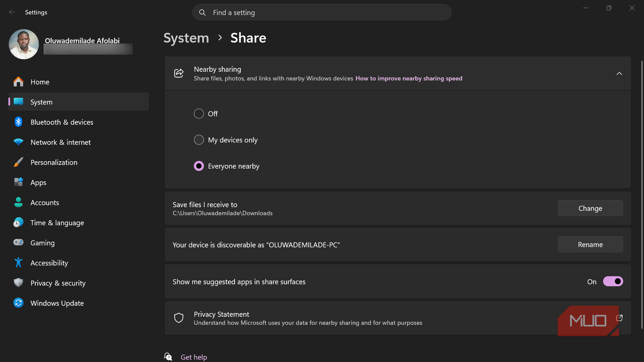Open the Apps label in the sidebar
The width and height of the screenshot is (644, 362).
(x=38, y=183)
